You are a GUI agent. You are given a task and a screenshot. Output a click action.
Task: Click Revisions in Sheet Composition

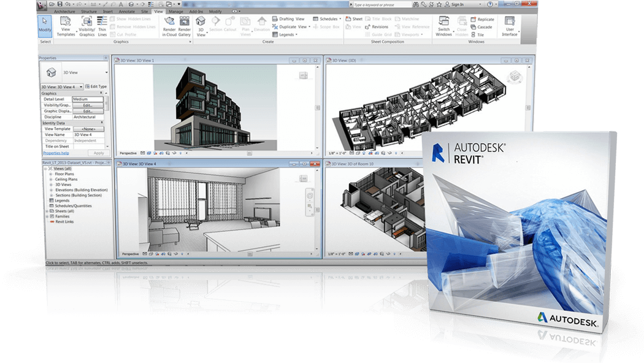click(377, 27)
